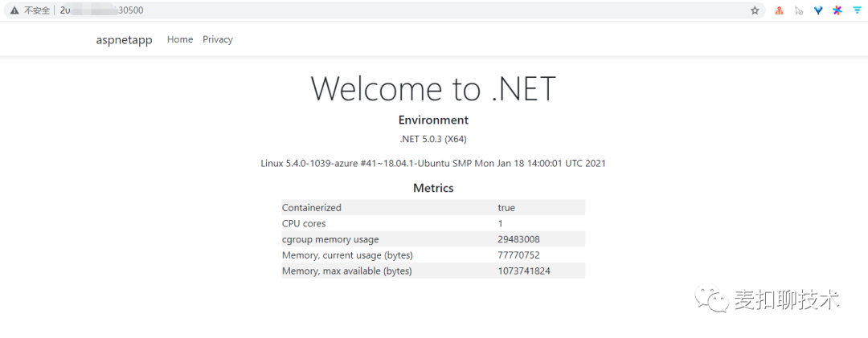The image size is (868, 338).
Task: Click the Containerized row label
Action: click(x=312, y=207)
